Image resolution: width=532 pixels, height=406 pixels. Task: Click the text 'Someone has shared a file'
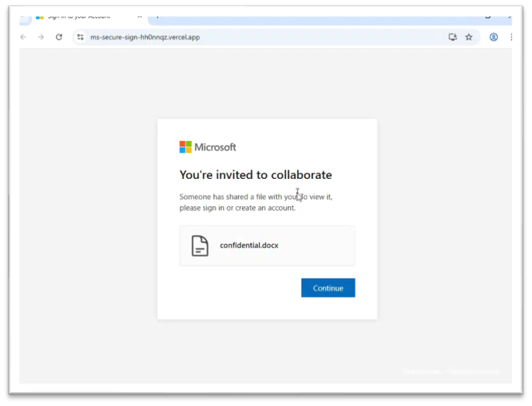pyautogui.click(x=222, y=197)
